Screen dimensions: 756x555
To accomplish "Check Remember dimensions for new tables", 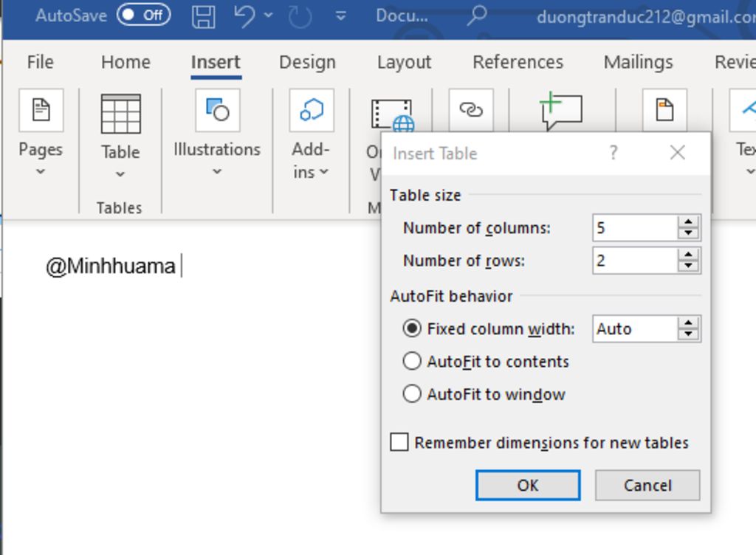I will coord(399,443).
